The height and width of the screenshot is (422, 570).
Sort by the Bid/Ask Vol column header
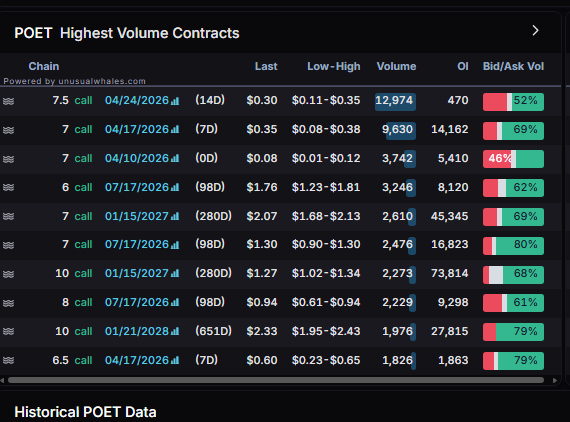tap(513, 66)
